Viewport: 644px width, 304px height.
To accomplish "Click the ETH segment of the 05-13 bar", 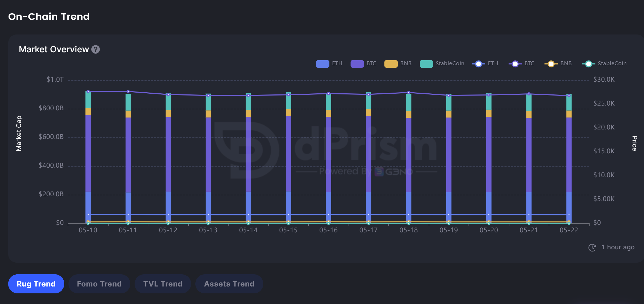I will pos(208,203).
